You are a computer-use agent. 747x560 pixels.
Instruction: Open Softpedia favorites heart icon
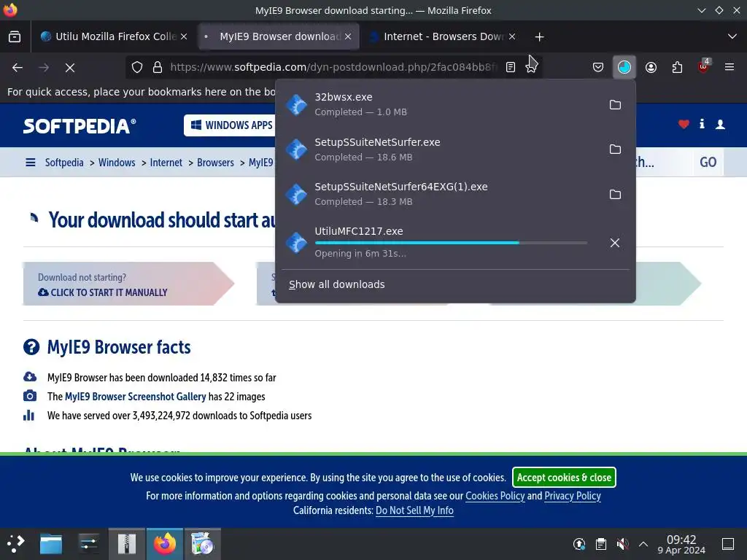(x=684, y=125)
